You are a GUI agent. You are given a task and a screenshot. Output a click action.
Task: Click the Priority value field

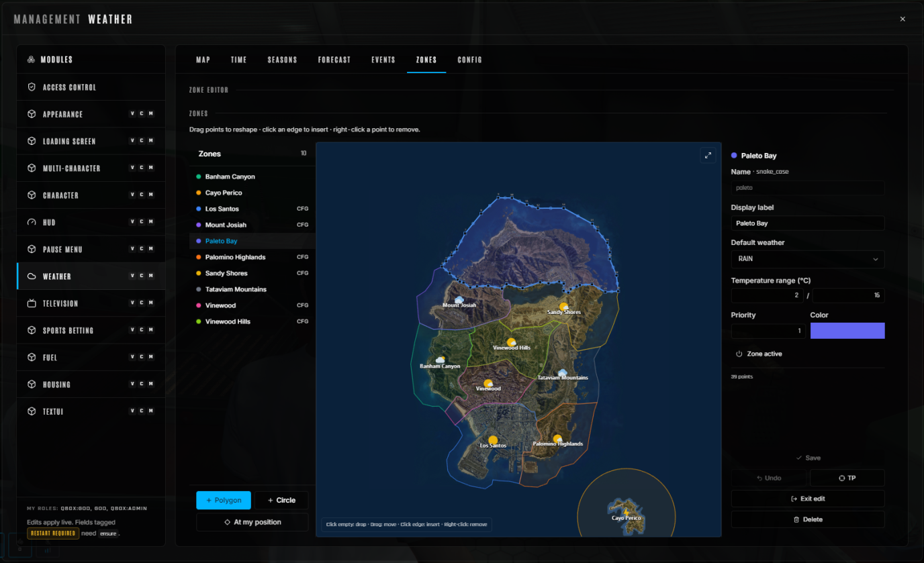(768, 331)
